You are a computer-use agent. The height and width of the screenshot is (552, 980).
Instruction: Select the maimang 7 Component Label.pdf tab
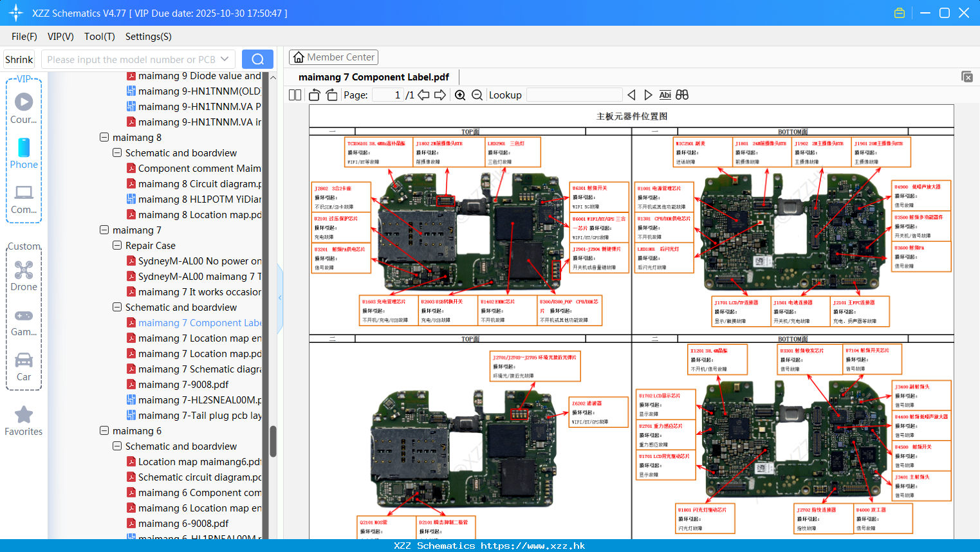(x=374, y=77)
